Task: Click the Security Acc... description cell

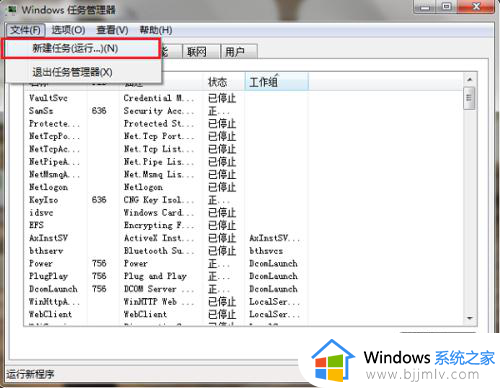Action: coord(158,111)
